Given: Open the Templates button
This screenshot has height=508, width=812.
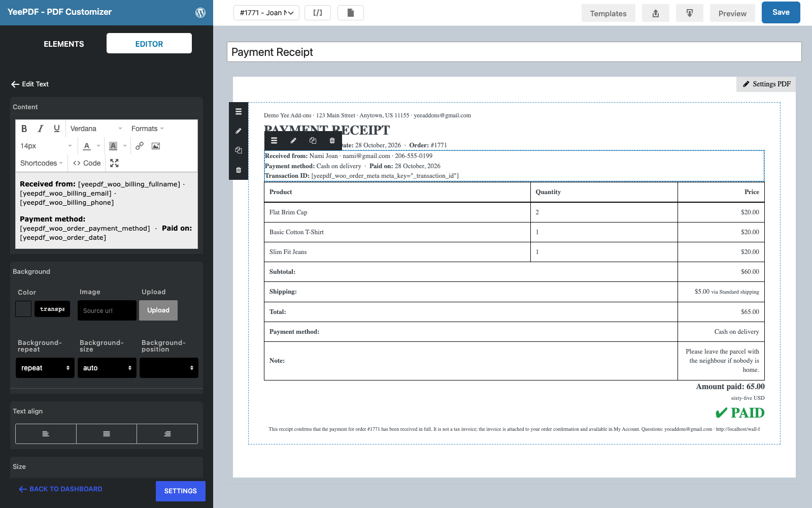Looking at the screenshot, I should point(608,13).
